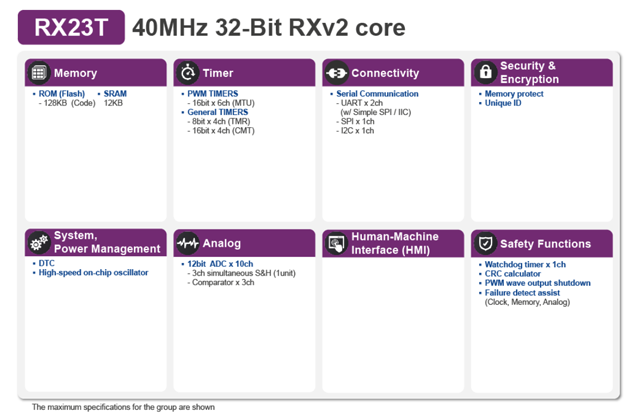Click the Memory protect entry

pyautogui.click(x=514, y=94)
